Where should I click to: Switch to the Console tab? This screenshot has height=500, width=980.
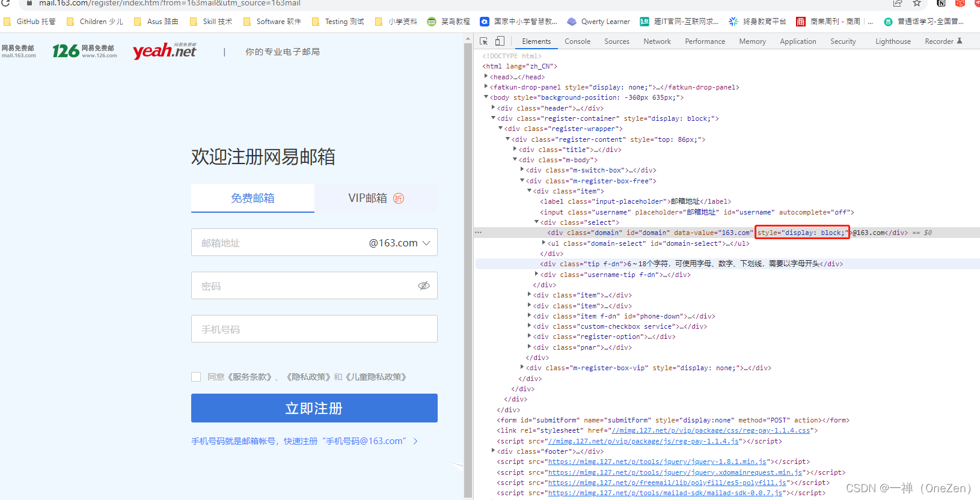(x=578, y=41)
